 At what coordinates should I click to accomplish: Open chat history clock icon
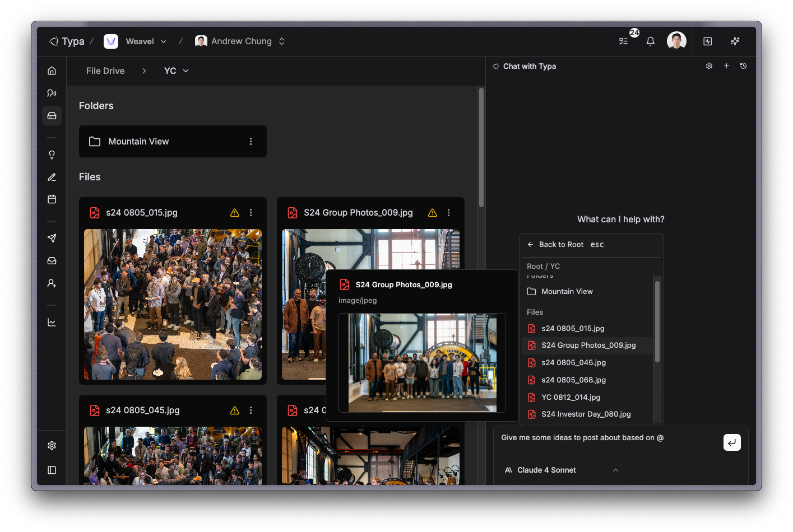click(743, 66)
